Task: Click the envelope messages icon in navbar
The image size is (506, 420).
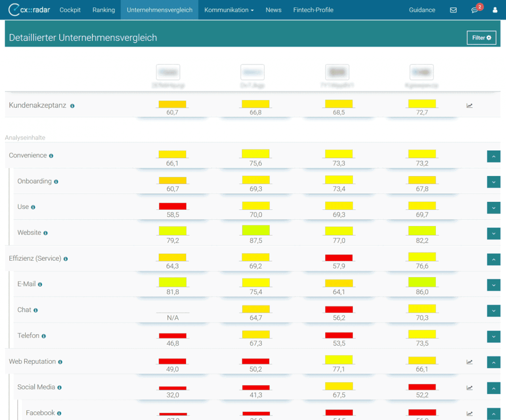Action: click(453, 10)
